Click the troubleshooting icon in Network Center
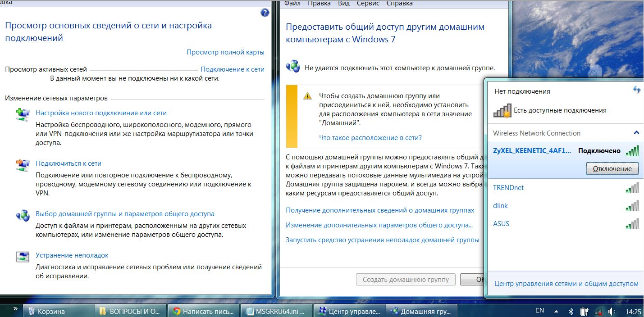The width and height of the screenshot is (644, 317). (x=23, y=257)
